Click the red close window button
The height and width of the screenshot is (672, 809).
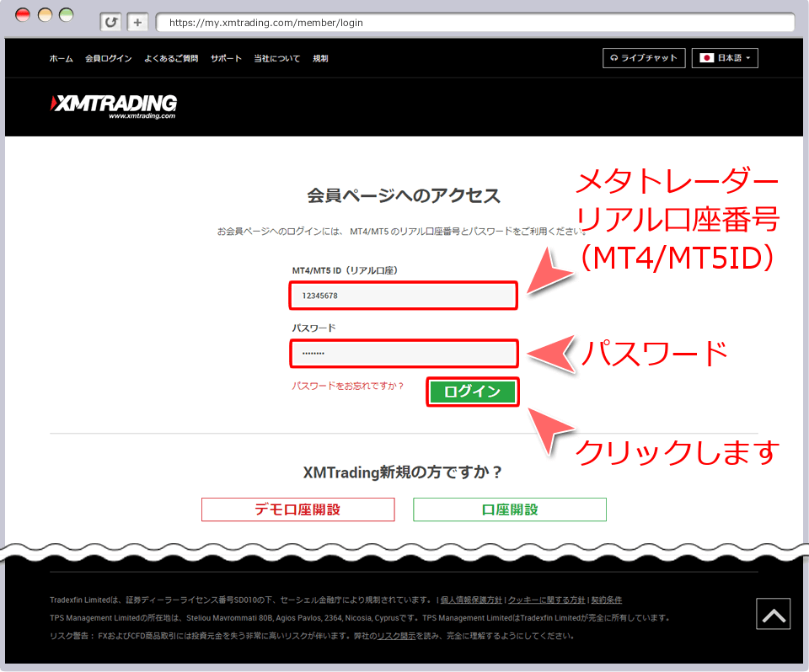(x=23, y=14)
